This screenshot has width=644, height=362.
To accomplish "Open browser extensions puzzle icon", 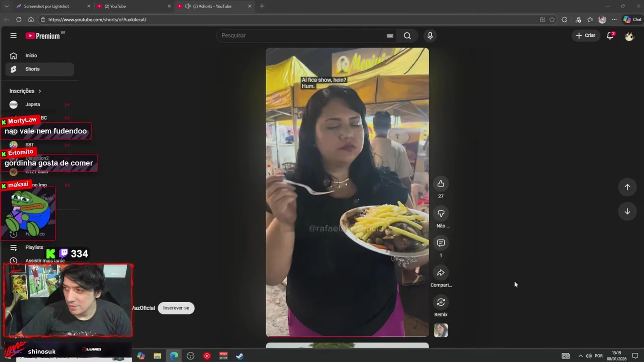I will (x=565, y=20).
